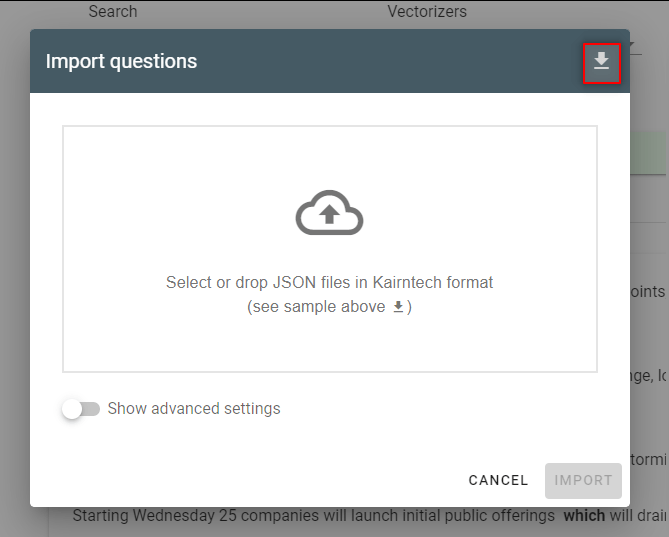Click the bold word 'which' below dialog
Image resolution: width=669 pixels, height=537 pixels.
tap(584, 515)
